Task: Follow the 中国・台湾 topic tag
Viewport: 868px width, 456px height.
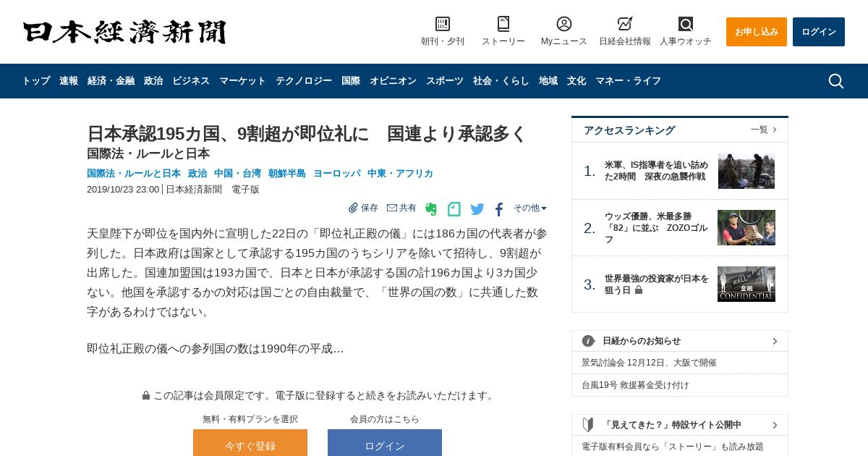Action: (x=237, y=173)
